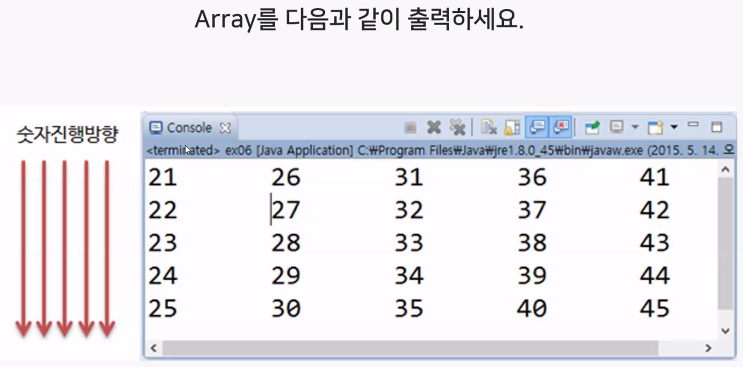Click the number 29 in console output
Screen dimensions: 743x367
[286, 275]
